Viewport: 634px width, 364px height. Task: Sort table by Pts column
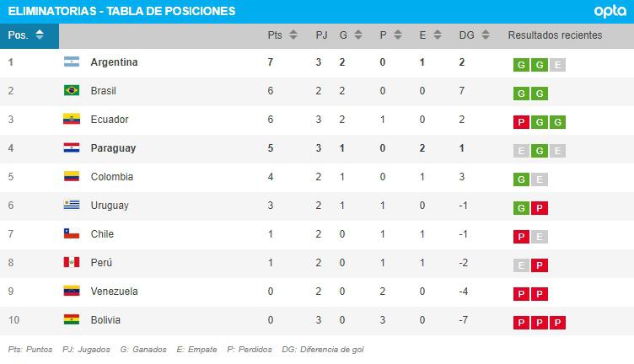tap(282, 35)
